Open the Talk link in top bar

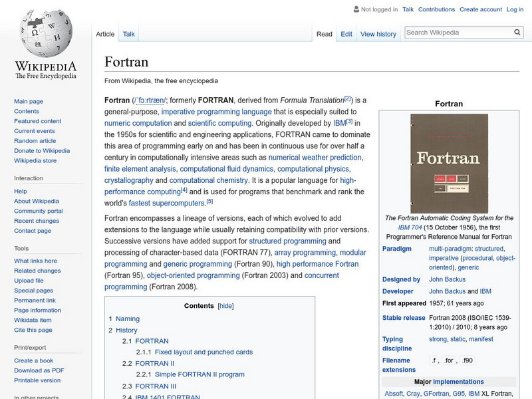408,9
